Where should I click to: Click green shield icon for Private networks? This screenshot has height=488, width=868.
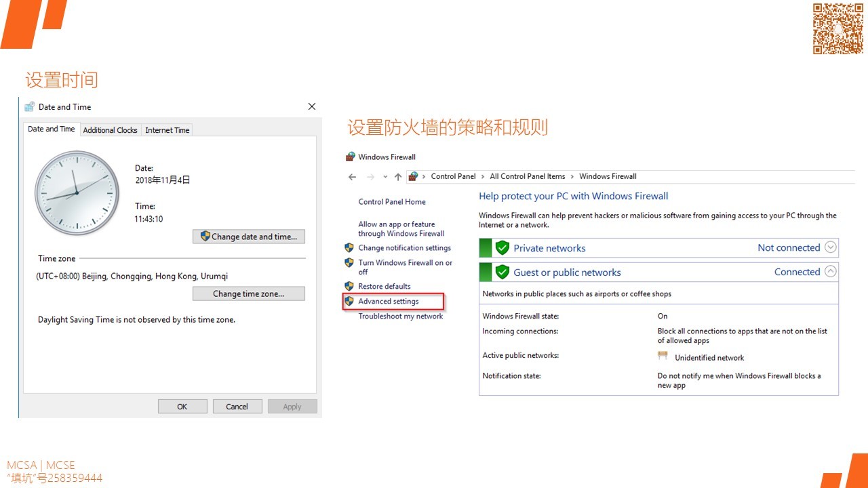click(502, 248)
